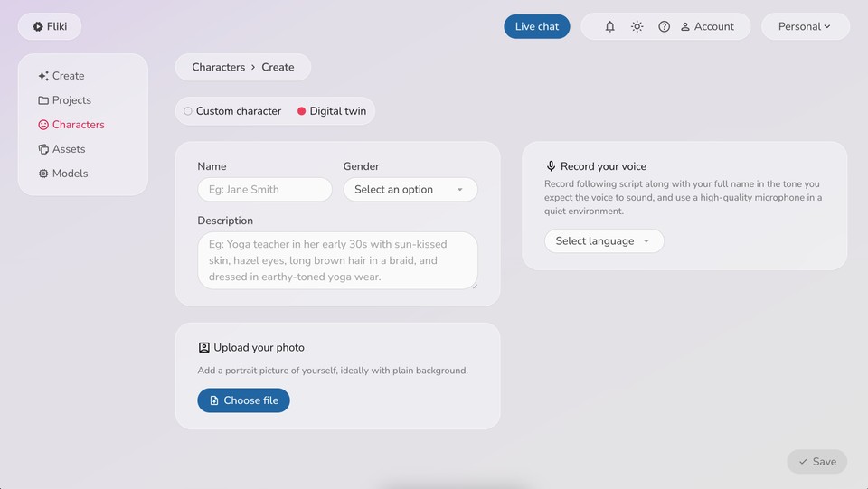The width and height of the screenshot is (868, 489).
Task: Open help question mark icon
Action: 664,26
